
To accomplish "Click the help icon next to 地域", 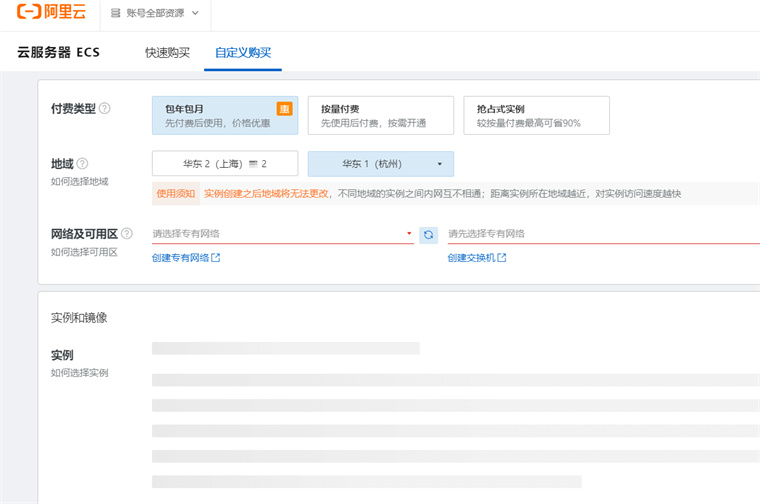I will (x=83, y=163).
